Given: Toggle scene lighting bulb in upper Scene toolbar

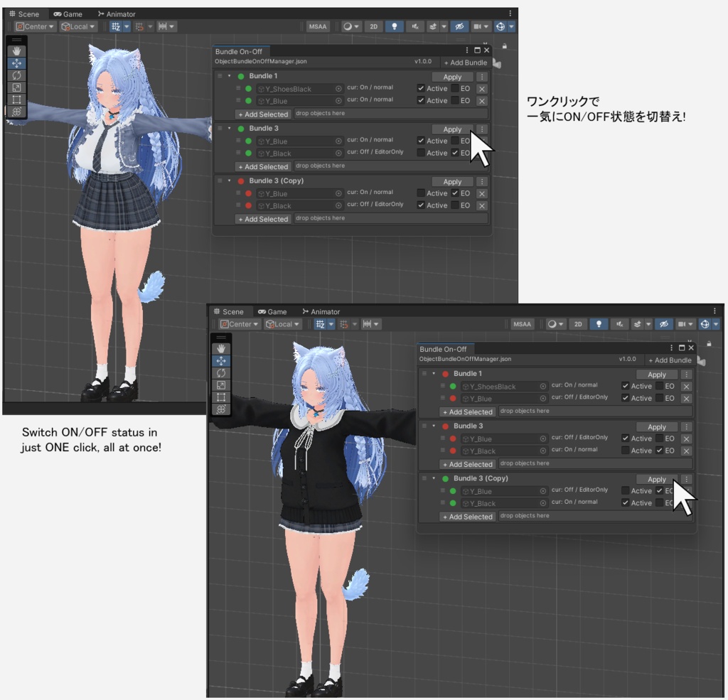Looking at the screenshot, I should point(394,26).
